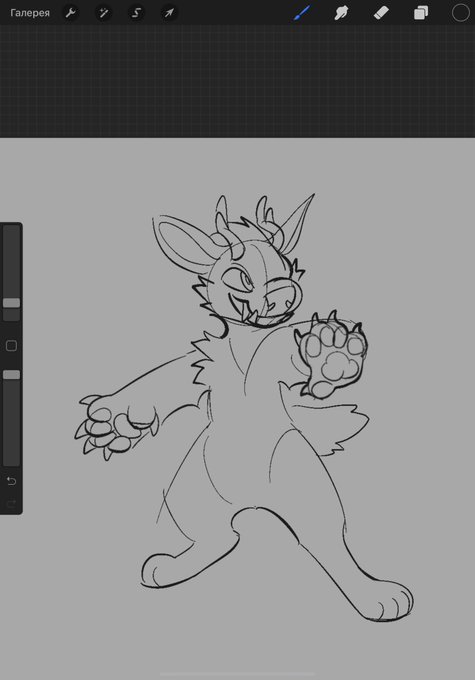This screenshot has width=475, height=680.
Task: Open the Layers panel
Action: pos(421,13)
